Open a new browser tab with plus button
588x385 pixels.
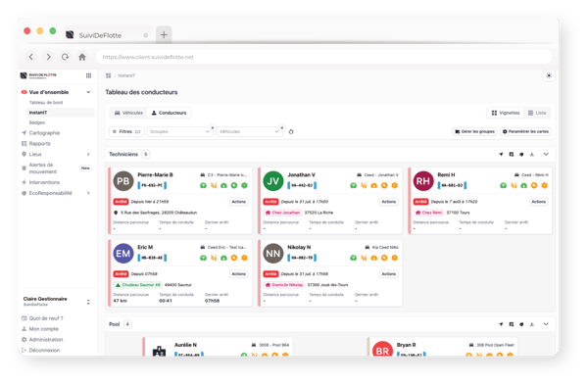pos(164,35)
